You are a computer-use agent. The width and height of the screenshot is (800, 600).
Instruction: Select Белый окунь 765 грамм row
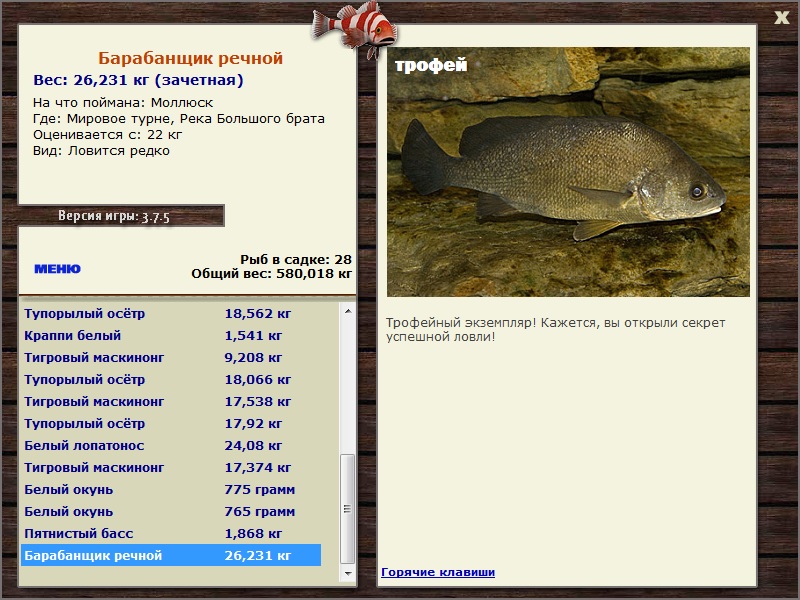[171, 511]
